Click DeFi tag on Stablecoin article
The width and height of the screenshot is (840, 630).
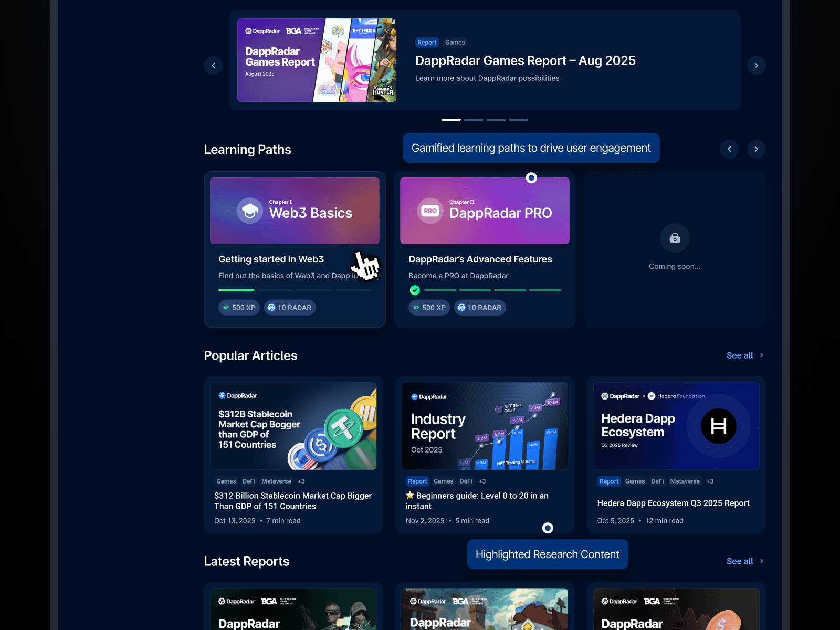pyautogui.click(x=249, y=481)
